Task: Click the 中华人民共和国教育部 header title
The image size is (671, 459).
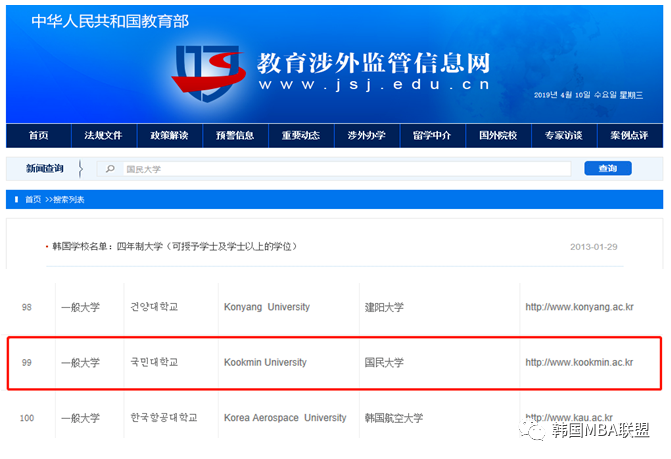Action: (x=110, y=21)
